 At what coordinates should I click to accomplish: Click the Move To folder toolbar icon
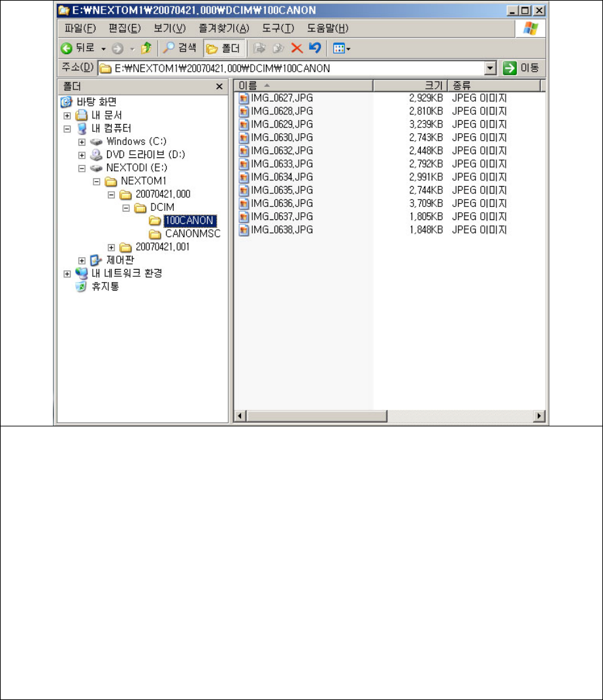pos(259,48)
